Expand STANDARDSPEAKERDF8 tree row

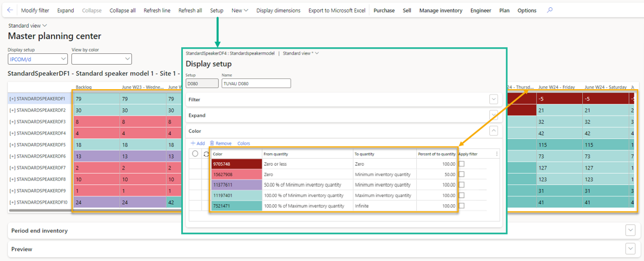tap(12, 179)
